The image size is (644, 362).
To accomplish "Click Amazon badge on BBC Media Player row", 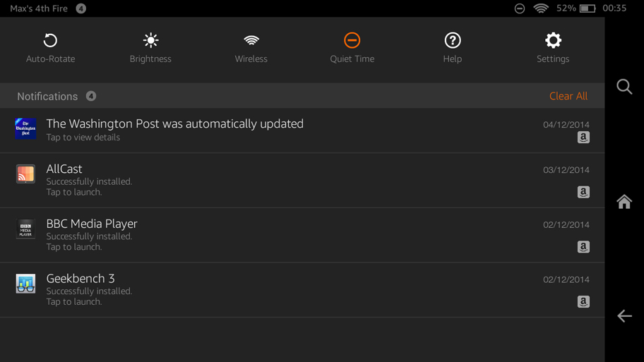I will tap(583, 247).
